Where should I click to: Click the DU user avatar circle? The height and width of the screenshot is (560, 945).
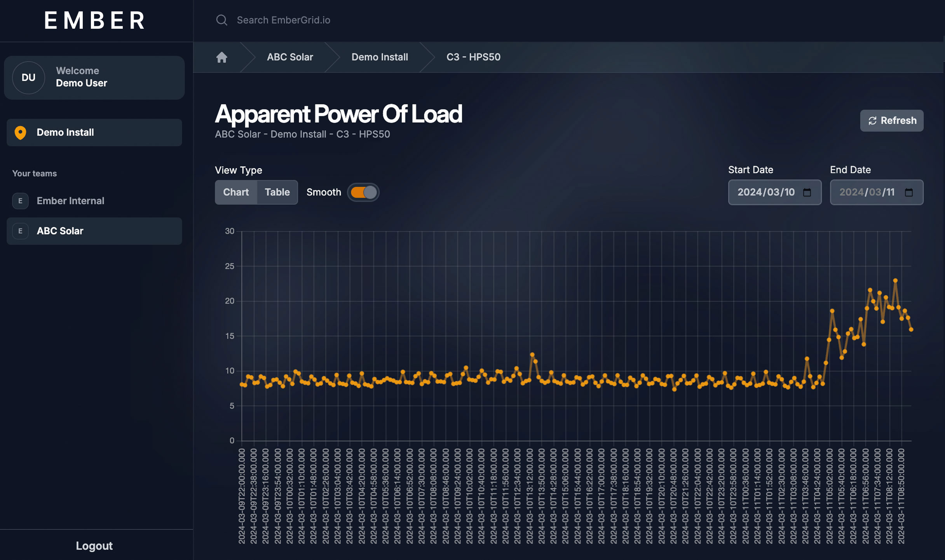[x=28, y=78]
